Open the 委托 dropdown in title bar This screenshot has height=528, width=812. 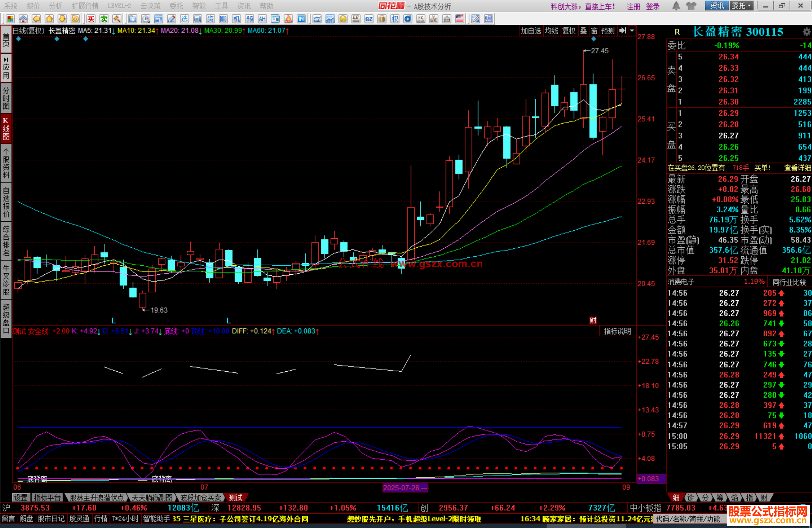click(741, 6)
